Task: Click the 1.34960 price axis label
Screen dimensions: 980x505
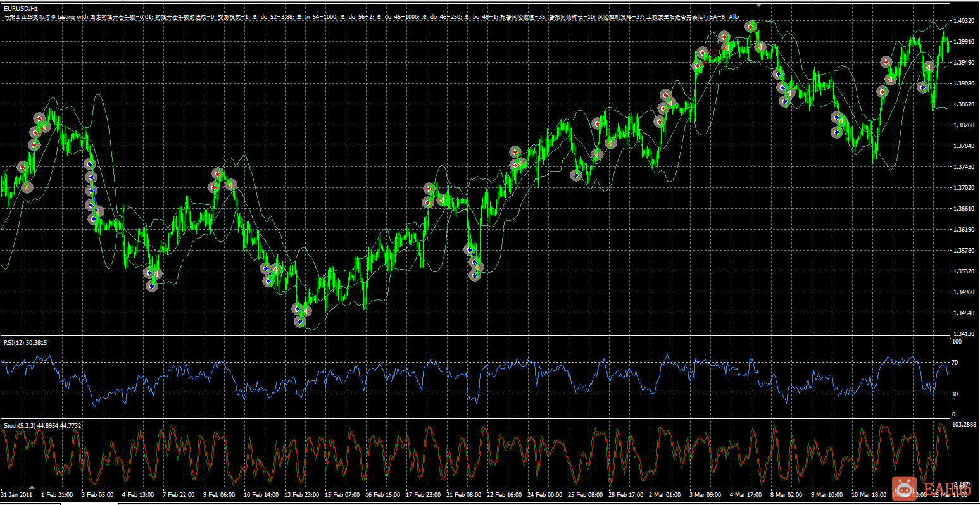Action: [965, 292]
